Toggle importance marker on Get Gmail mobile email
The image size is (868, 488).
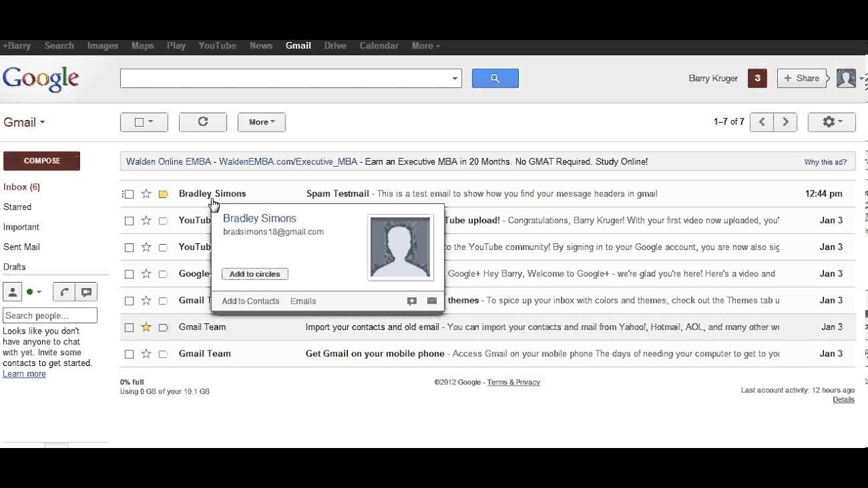click(x=163, y=354)
